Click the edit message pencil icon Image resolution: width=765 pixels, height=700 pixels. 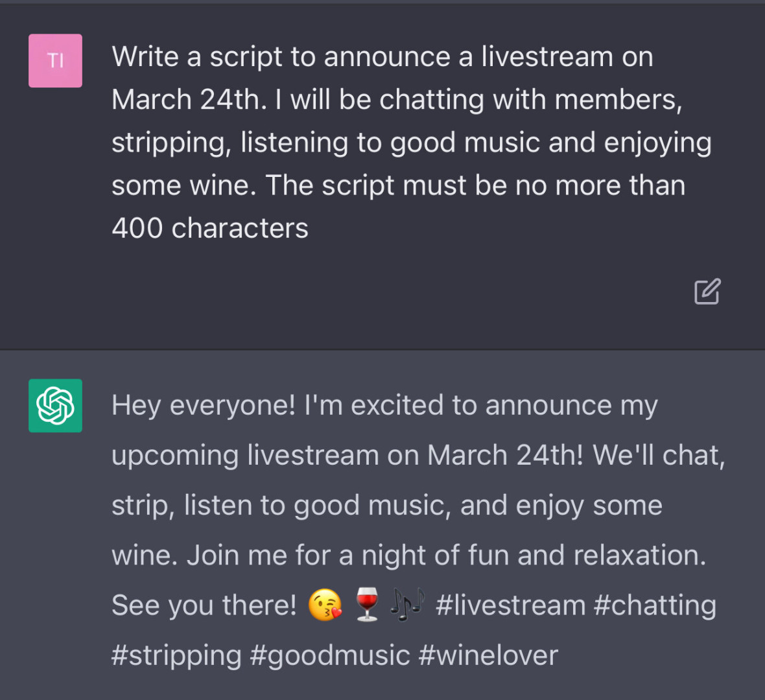click(x=707, y=292)
